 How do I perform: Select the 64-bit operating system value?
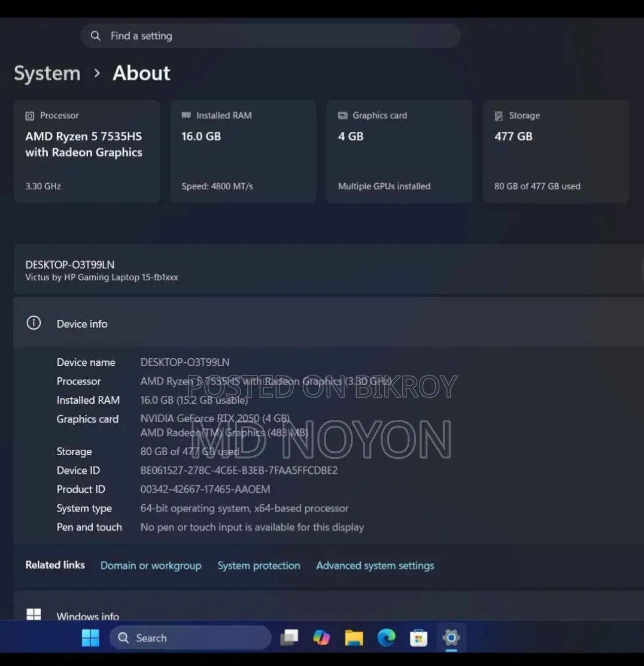pos(245,508)
